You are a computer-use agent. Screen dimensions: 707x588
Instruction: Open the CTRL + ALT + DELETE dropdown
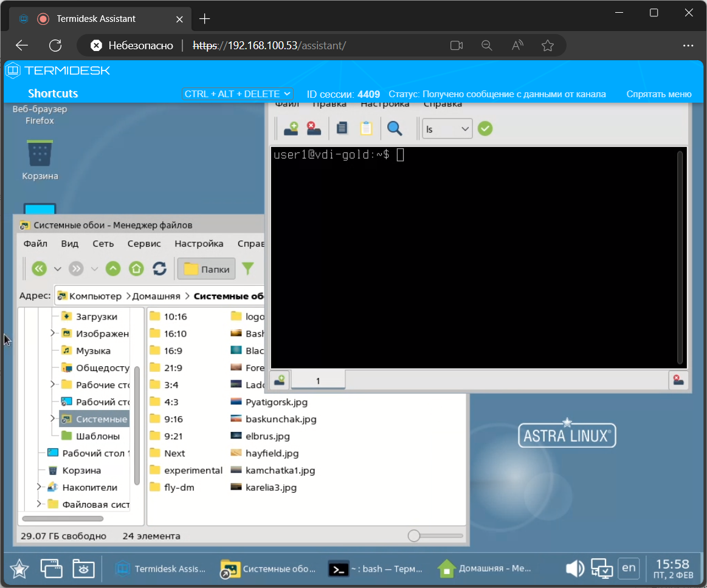tap(238, 94)
